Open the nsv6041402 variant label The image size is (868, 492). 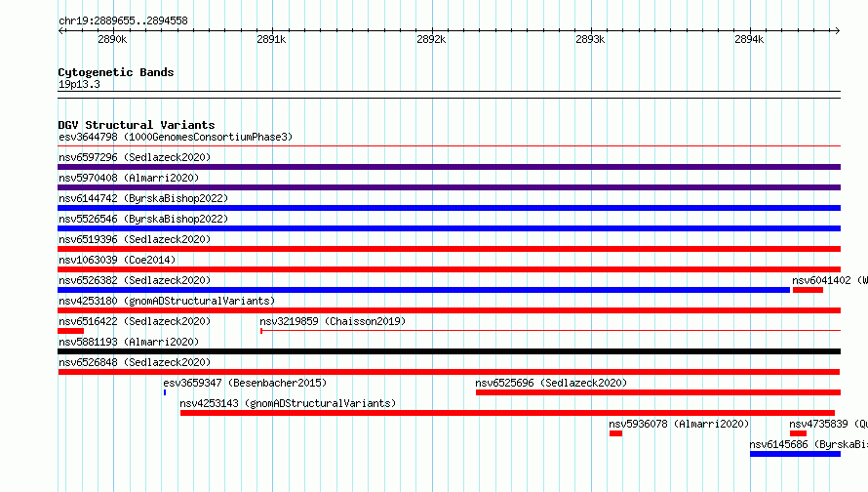pyautogui.click(x=830, y=280)
